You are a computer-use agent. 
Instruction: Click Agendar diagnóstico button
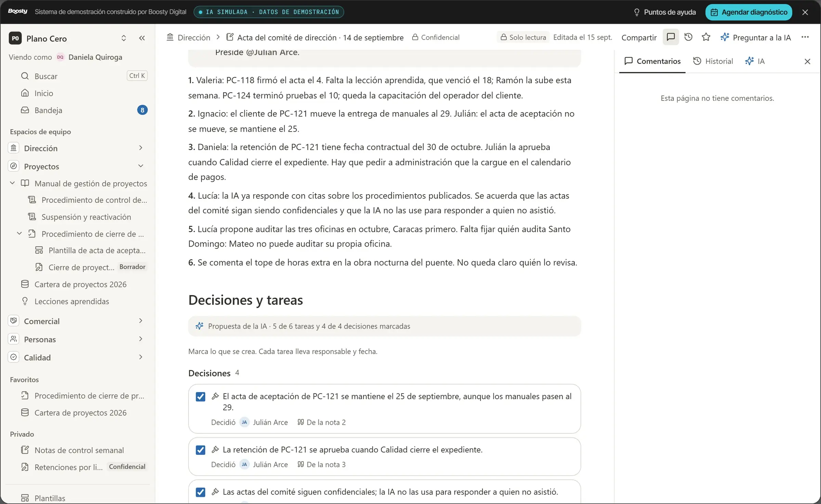click(x=749, y=12)
